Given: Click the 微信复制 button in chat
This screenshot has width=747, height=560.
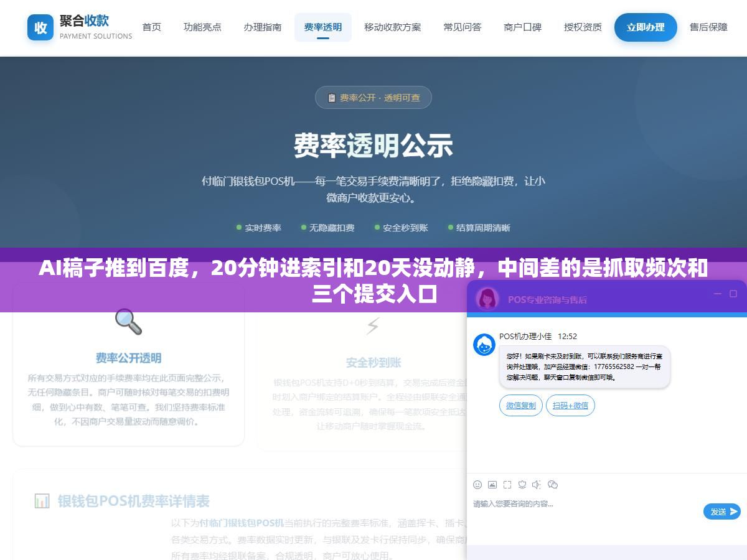Looking at the screenshot, I should coord(521,406).
